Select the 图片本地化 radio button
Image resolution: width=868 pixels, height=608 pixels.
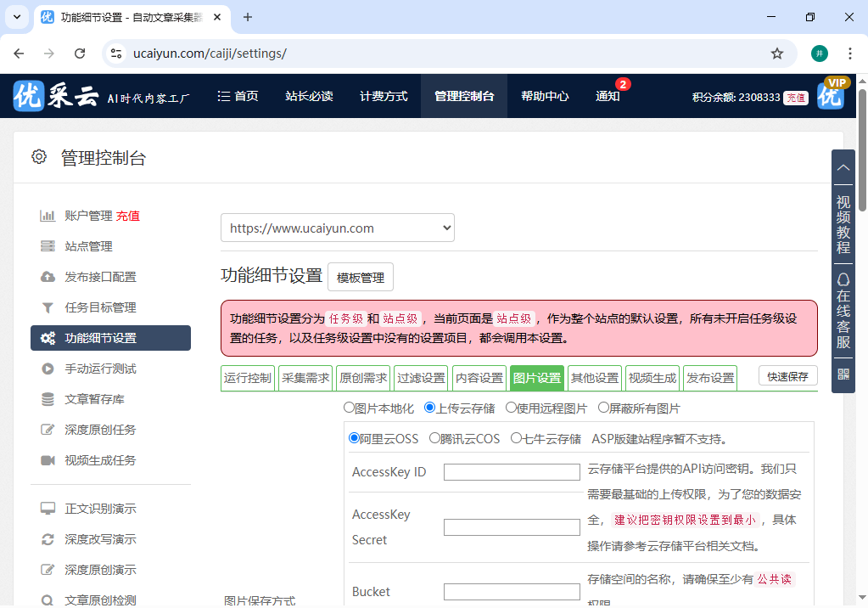point(349,408)
